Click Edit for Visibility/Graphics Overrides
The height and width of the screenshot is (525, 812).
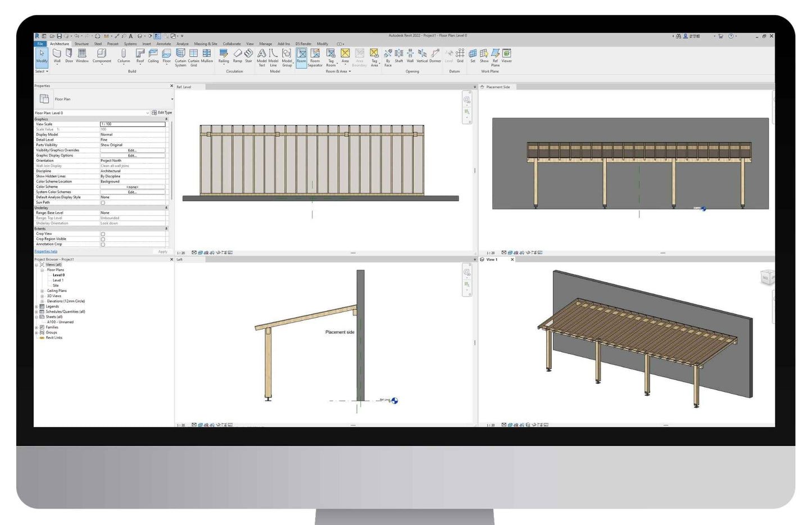[132, 151]
